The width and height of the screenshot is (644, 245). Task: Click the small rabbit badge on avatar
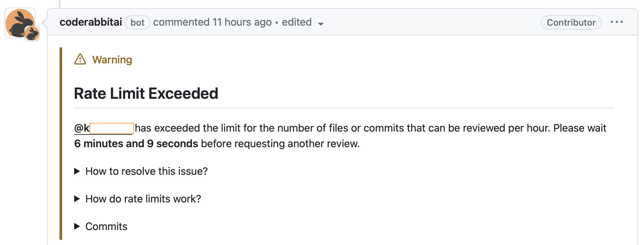[32, 33]
